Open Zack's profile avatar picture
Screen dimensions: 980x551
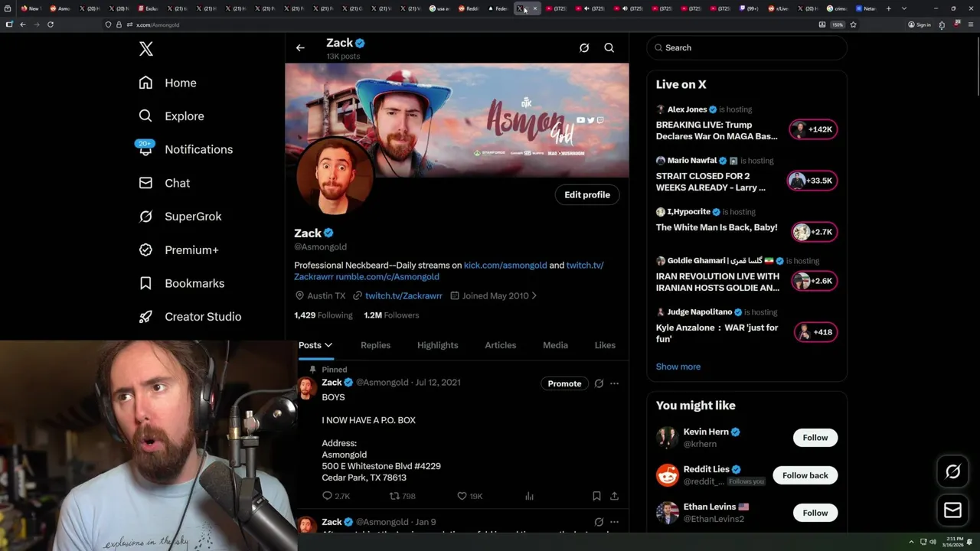335,178
